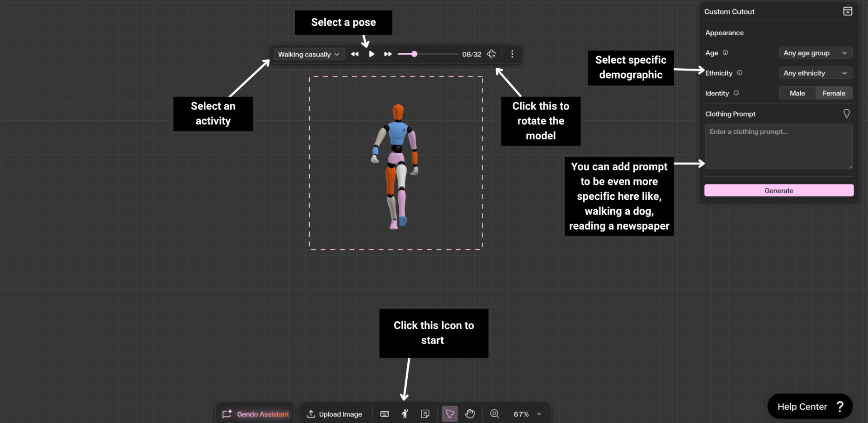Select the arrow selection tool
The width and height of the screenshot is (868, 423).
pos(450,414)
